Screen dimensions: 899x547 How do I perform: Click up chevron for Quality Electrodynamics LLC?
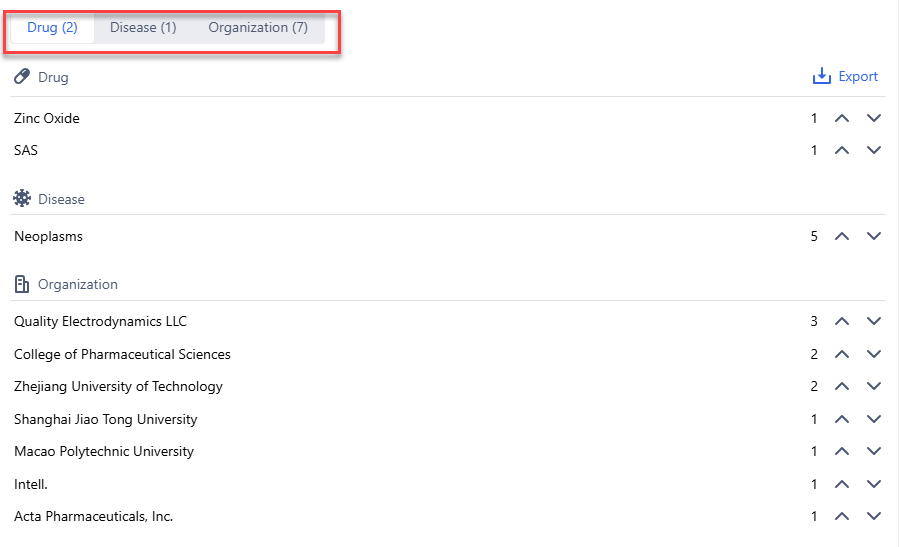[842, 322]
